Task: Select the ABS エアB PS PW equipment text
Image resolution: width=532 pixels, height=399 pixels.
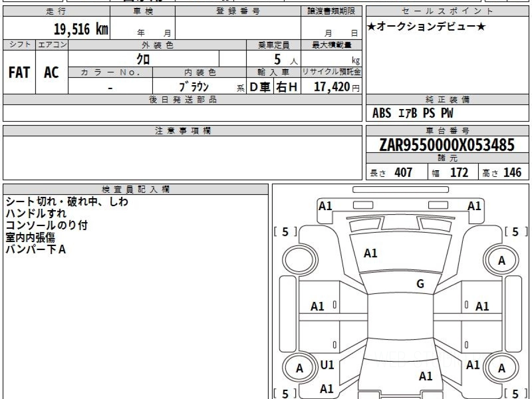Action: click(x=413, y=113)
